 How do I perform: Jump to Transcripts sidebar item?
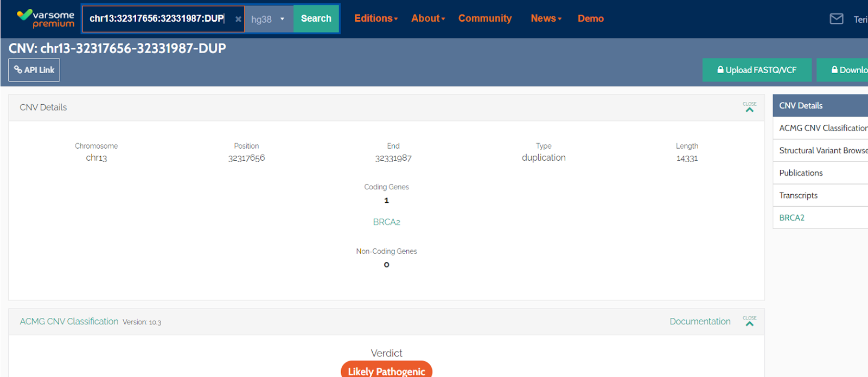coord(820,195)
